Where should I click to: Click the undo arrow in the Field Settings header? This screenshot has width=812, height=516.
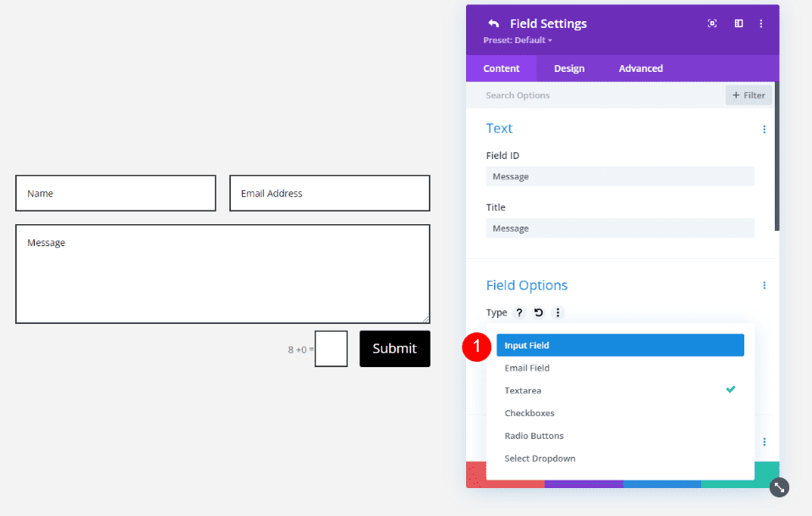494,23
